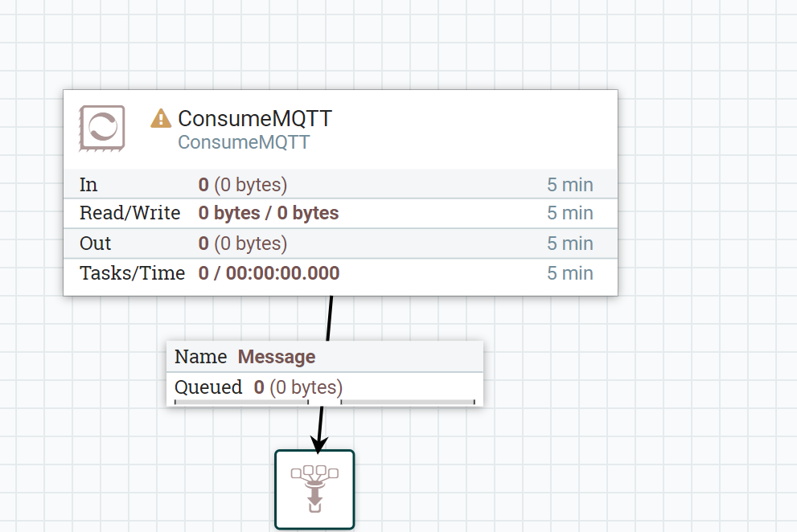Select the funnel component icon

pos(314,489)
